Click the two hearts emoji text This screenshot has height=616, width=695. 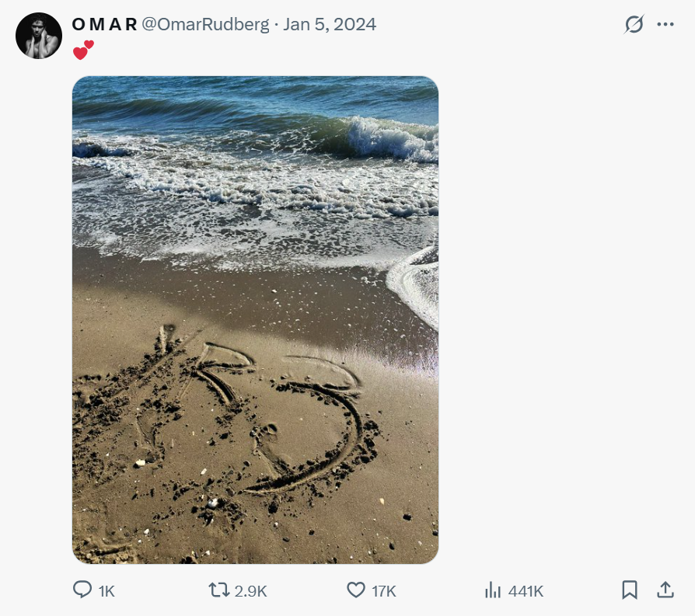pyautogui.click(x=83, y=51)
